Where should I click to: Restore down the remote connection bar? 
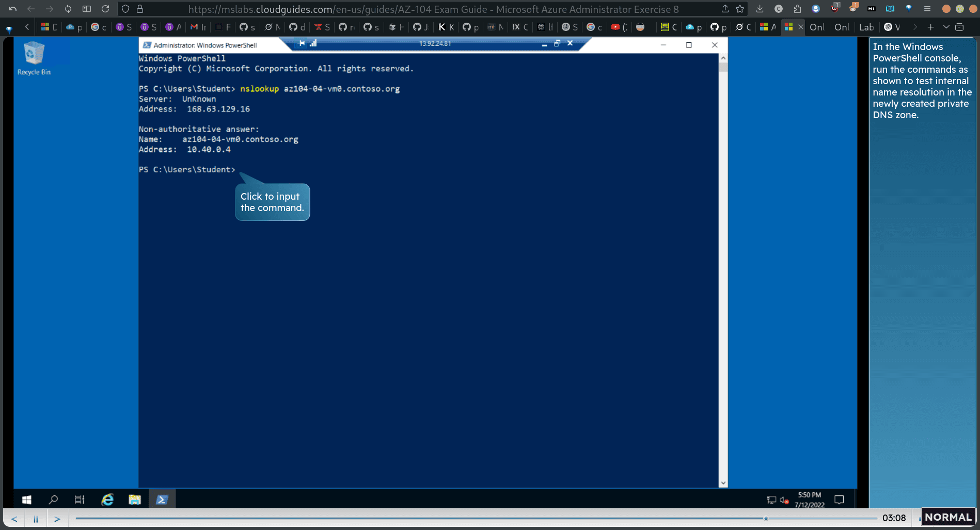pos(557,43)
